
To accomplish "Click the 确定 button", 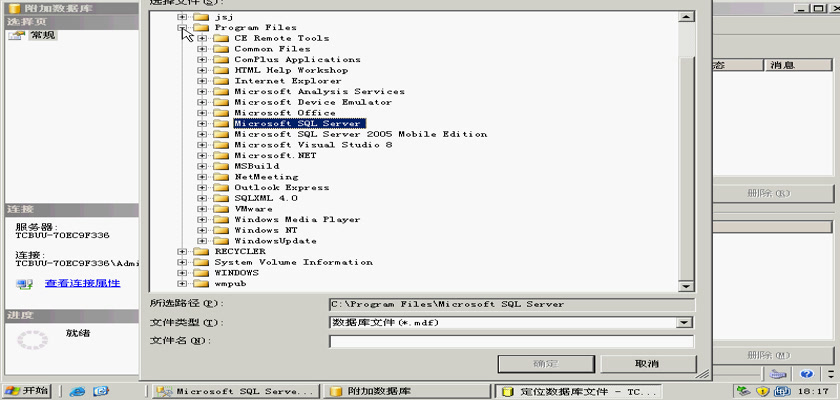I will click(x=546, y=364).
